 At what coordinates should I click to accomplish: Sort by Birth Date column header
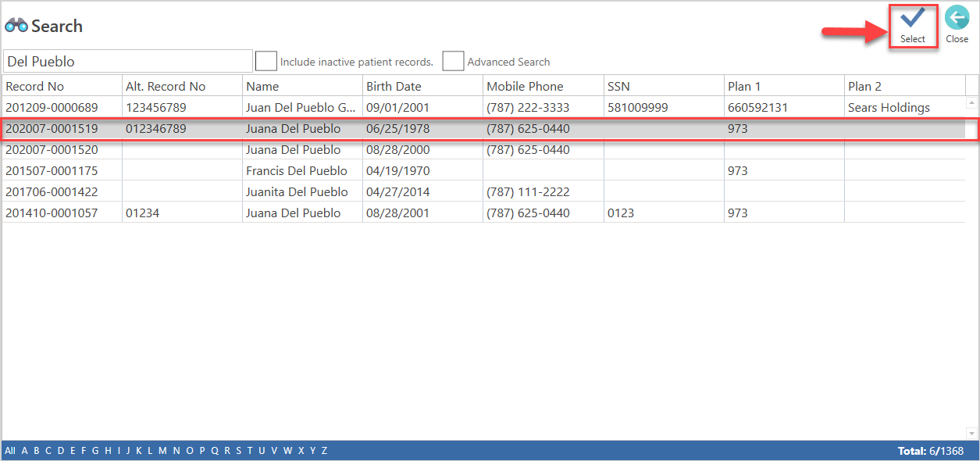(422, 86)
